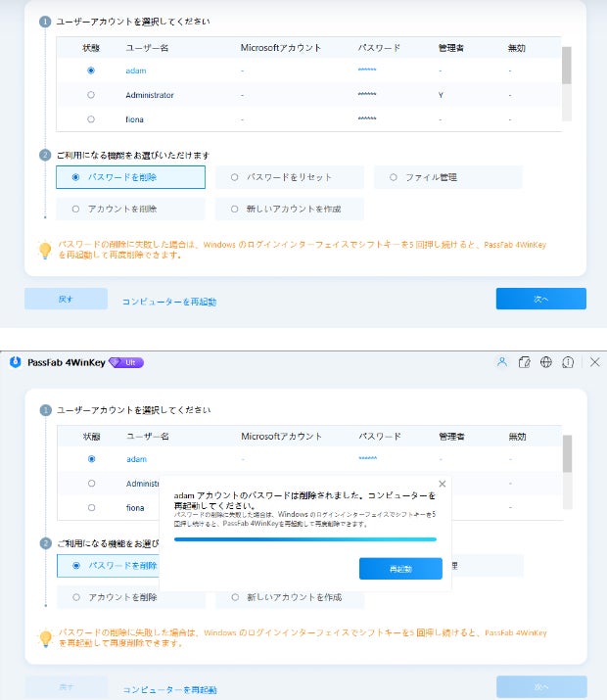
Task: Close the PassFab 4WinKey window
Action: (595, 362)
